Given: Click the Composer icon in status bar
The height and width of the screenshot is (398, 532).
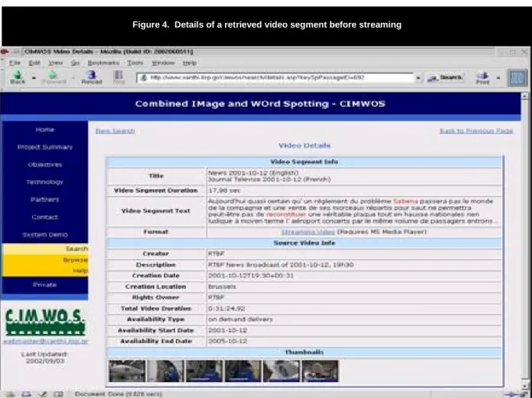Looking at the screenshot, I should pos(43,394).
